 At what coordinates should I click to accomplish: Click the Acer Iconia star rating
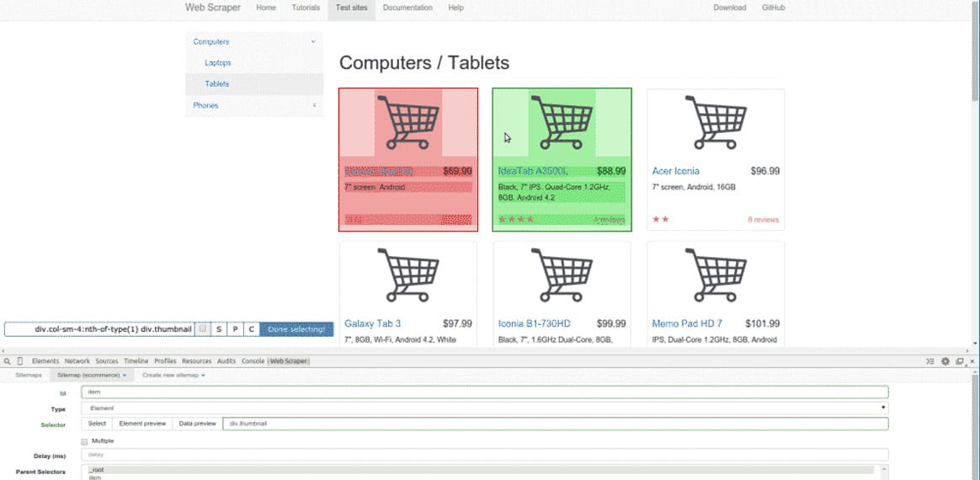click(661, 220)
